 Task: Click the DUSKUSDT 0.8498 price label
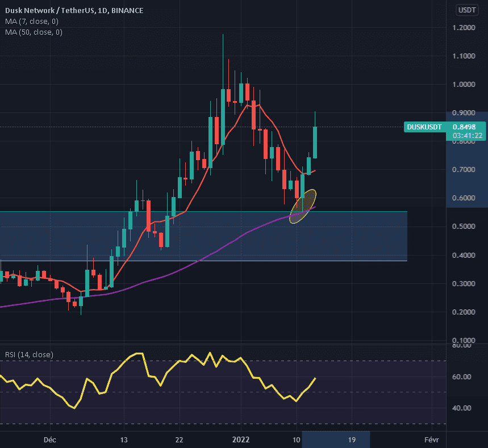(x=445, y=127)
